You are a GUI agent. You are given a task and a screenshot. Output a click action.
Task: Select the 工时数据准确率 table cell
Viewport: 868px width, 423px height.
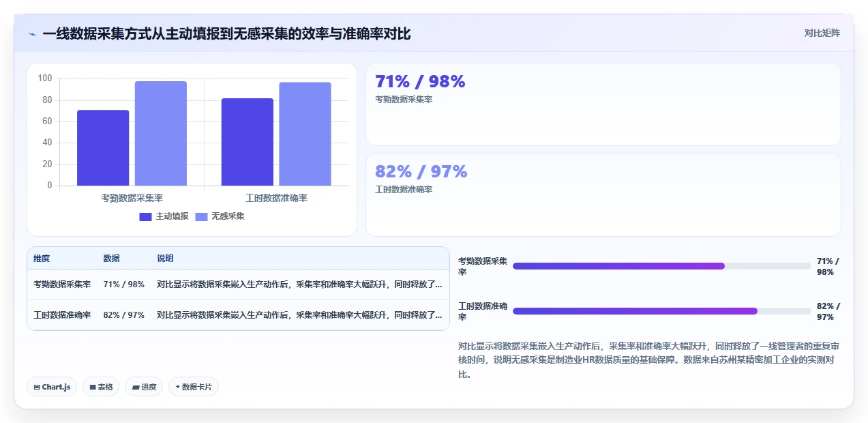[x=62, y=315]
